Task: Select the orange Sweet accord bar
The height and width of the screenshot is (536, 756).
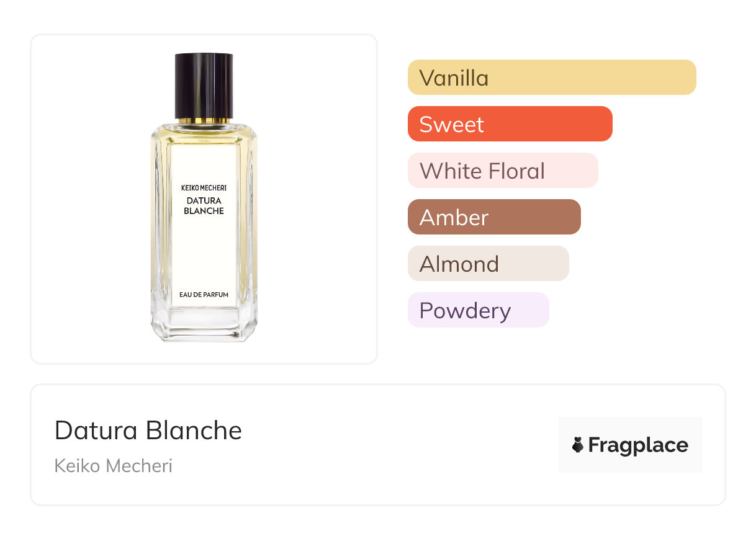Action: pos(510,124)
